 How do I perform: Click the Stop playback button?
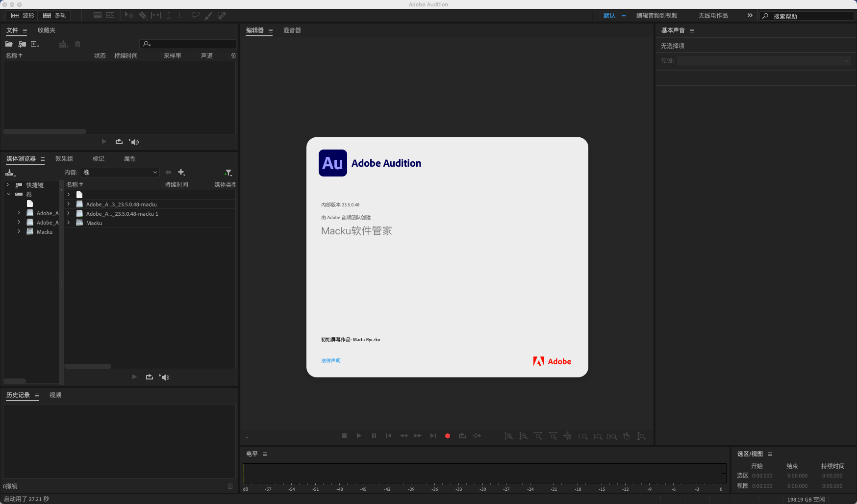click(345, 435)
